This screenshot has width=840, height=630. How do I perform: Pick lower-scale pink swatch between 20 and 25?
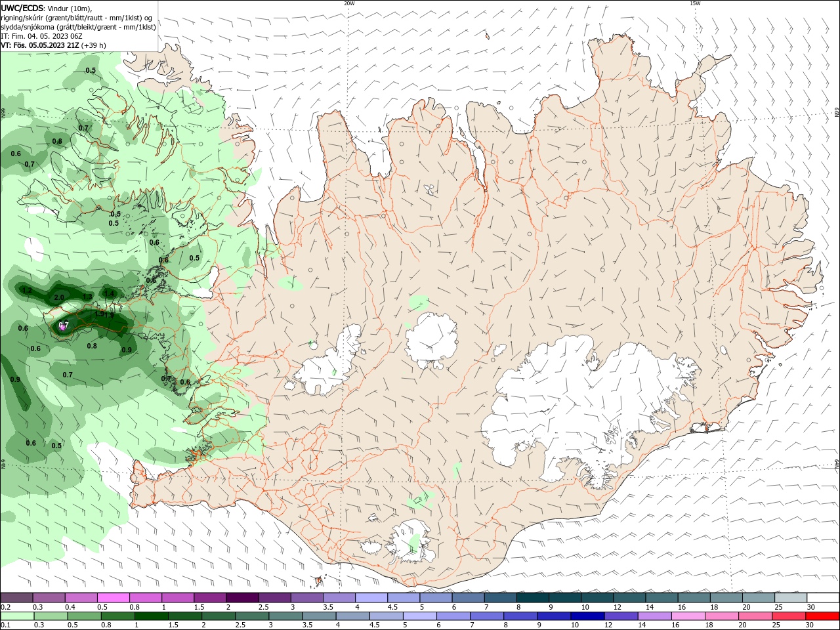pyautogui.click(x=755, y=616)
